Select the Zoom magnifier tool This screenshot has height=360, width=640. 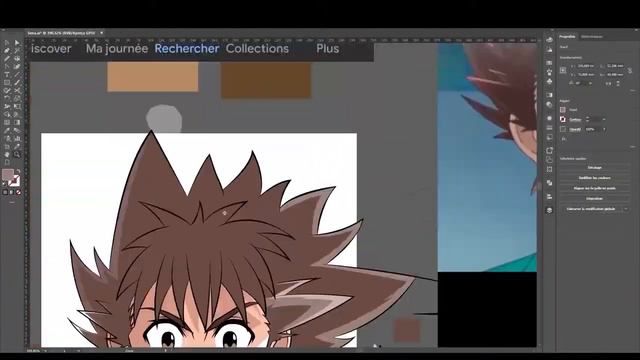coord(17,154)
